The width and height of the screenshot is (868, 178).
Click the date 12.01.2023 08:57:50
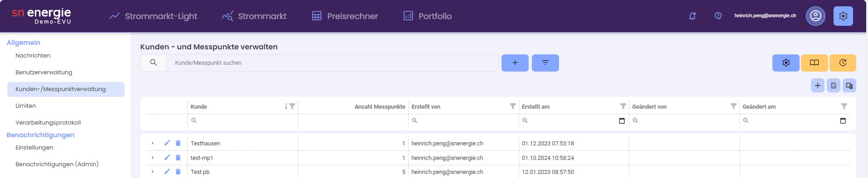(548, 172)
